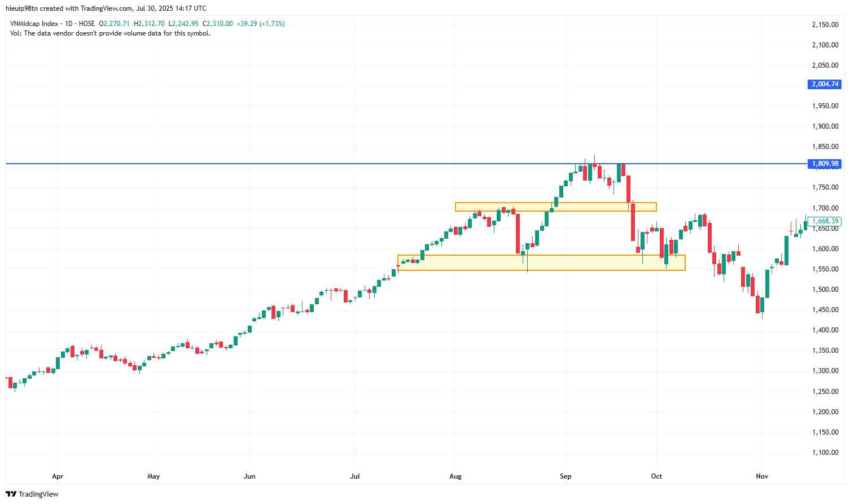Click the Oct label on time axis
The height and width of the screenshot is (504, 850).
pyautogui.click(x=656, y=476)
